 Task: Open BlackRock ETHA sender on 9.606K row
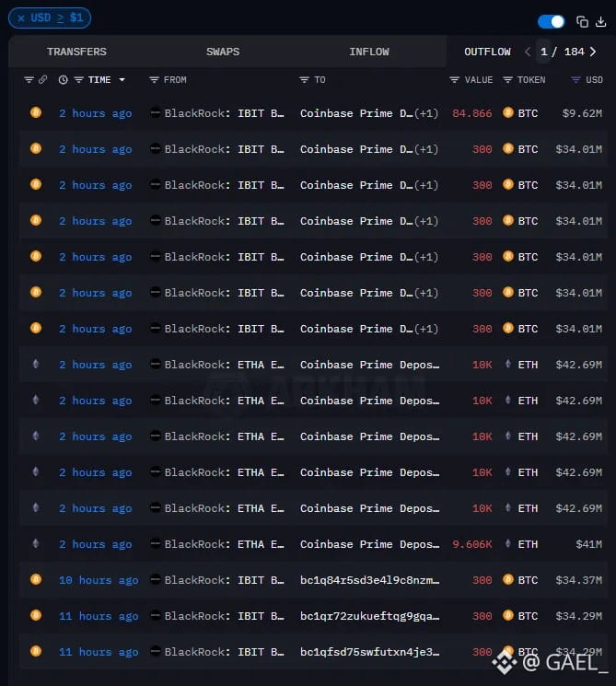[224, 544]
